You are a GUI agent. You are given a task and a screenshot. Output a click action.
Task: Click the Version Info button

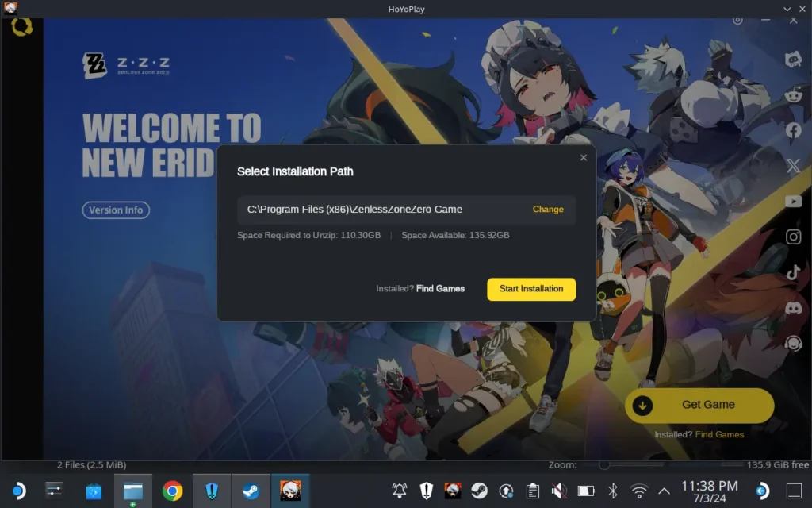116,210
